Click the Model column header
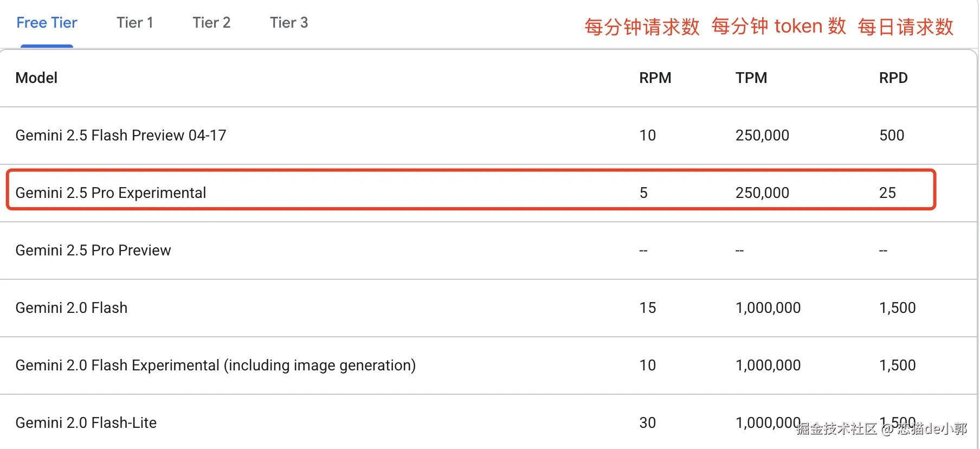The image size is (980, 449). pos(36,78)
